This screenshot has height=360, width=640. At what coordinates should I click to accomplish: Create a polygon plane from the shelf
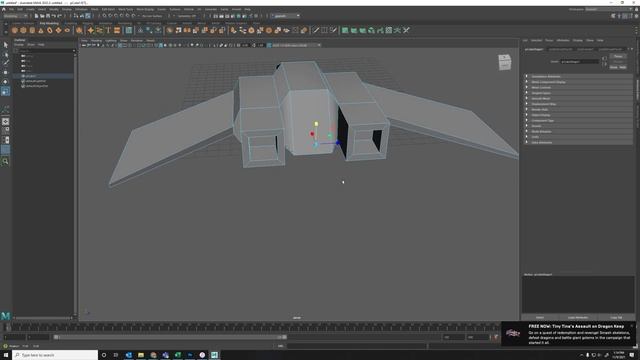pos(58,30)
